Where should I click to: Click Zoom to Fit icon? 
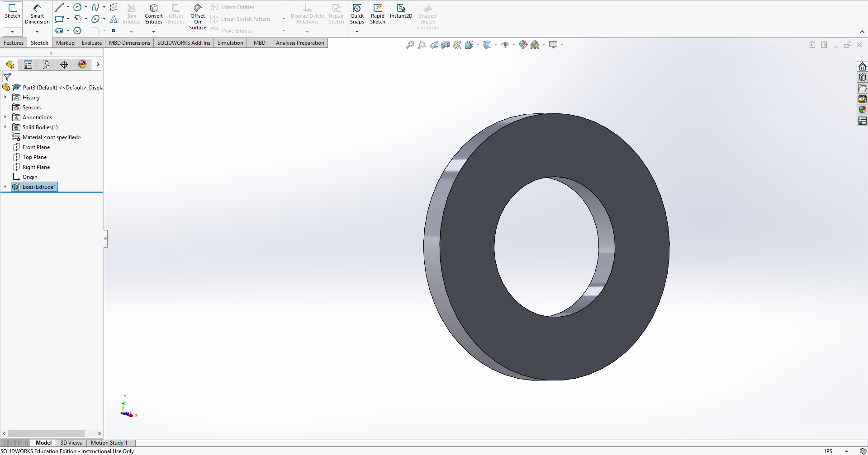[410, 45]
